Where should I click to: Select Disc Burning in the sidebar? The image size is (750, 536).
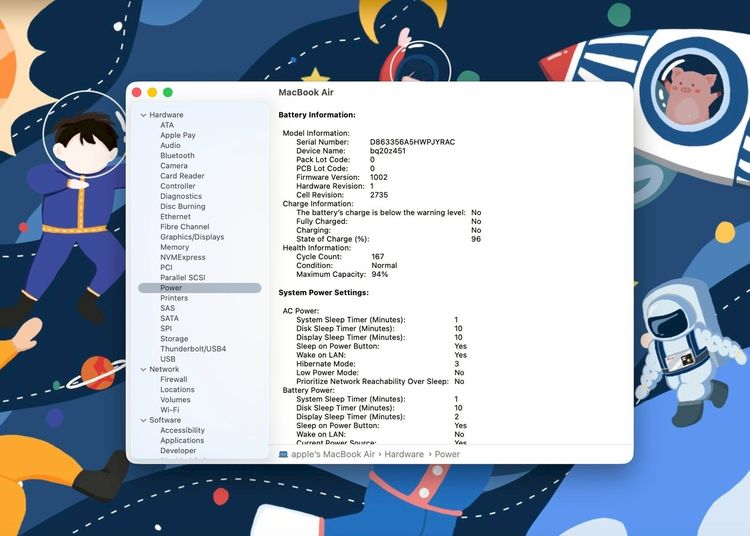[183, 206]
